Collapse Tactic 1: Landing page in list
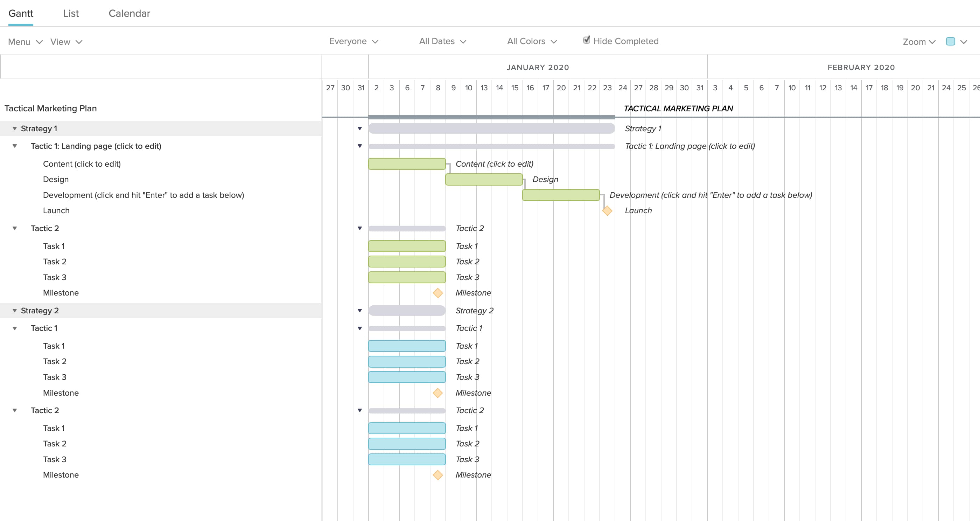 click(x=14, y=146)
